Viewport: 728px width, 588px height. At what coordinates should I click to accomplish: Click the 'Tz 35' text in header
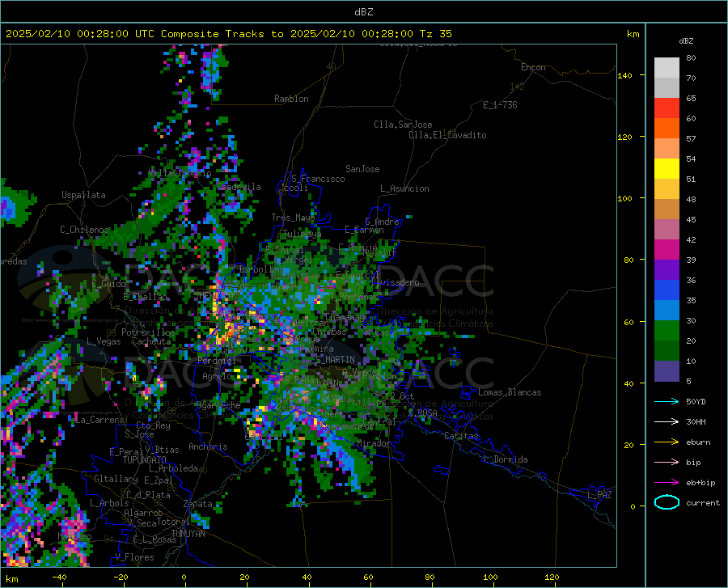pos(436,34)
